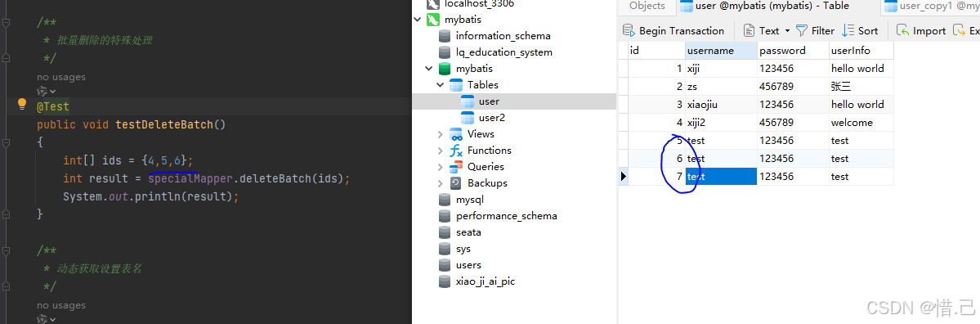Image resolution: width=980 pixels, height=324 pixels.
Task: Click the table icon on user @mybatis tab
Action: point(687,7)
